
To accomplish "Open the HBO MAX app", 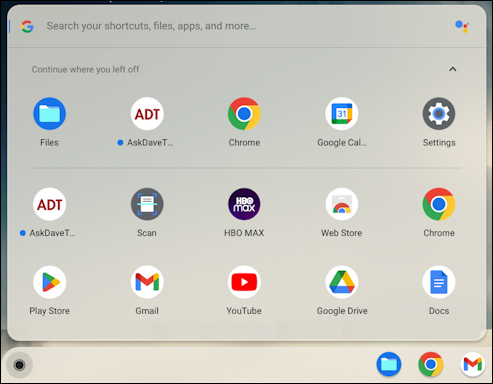I will click(x=244, y=204).
